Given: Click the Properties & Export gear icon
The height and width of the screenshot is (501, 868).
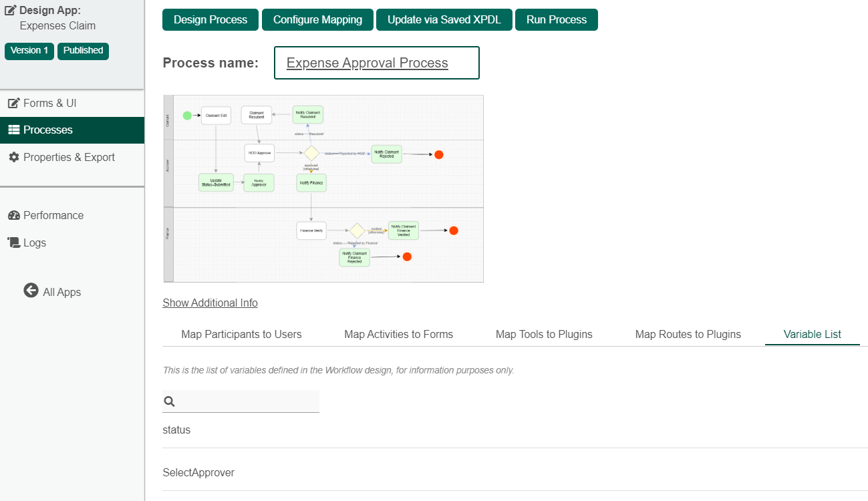Looking at the screenshot, I should (x=13, y=158).
